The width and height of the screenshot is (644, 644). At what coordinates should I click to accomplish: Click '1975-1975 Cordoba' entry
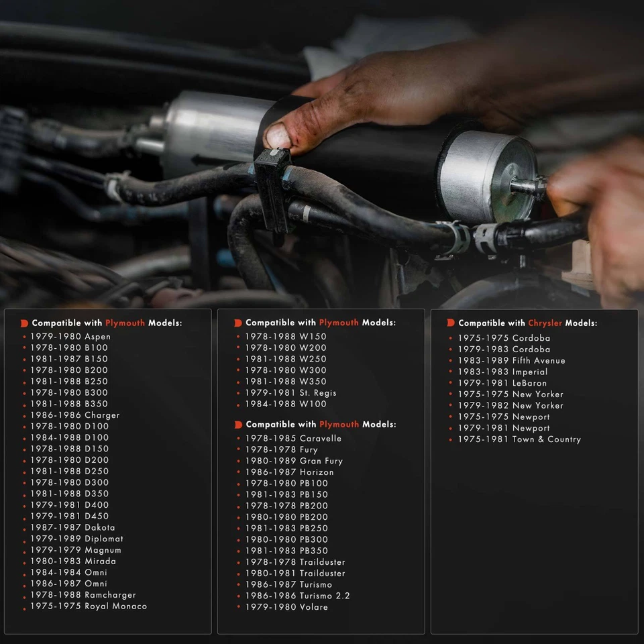pyautogui.click(x=504, y=338)
